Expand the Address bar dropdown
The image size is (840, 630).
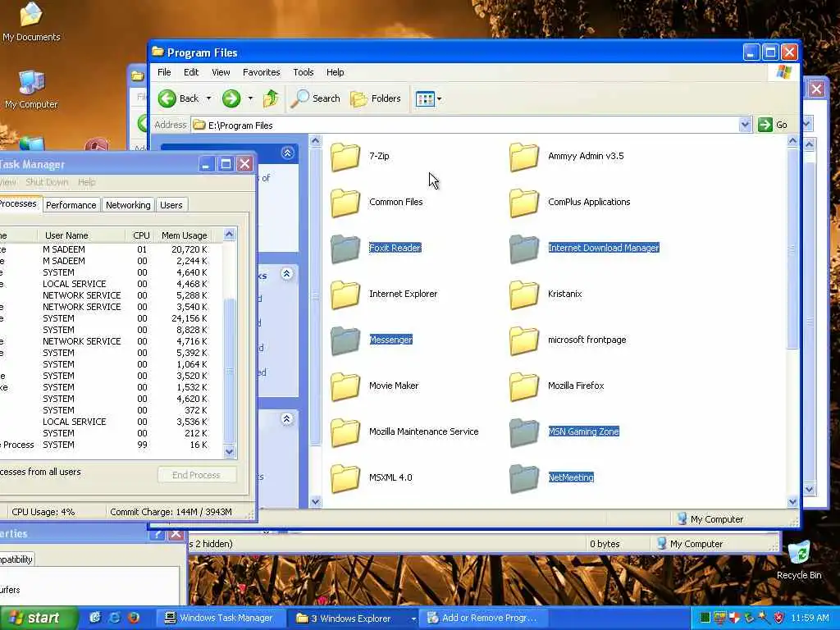[x=745, y=125]
